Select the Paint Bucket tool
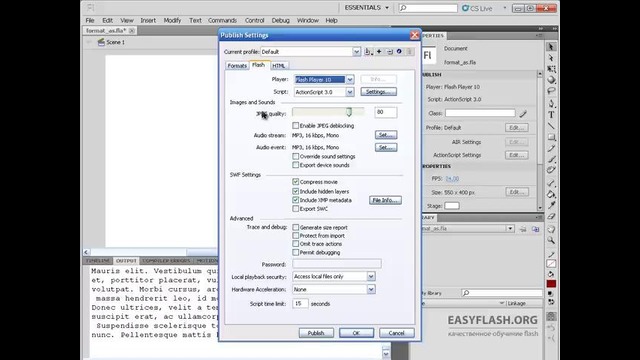The height and width of the screenshot is (360, 640). (x=551, y=194)
